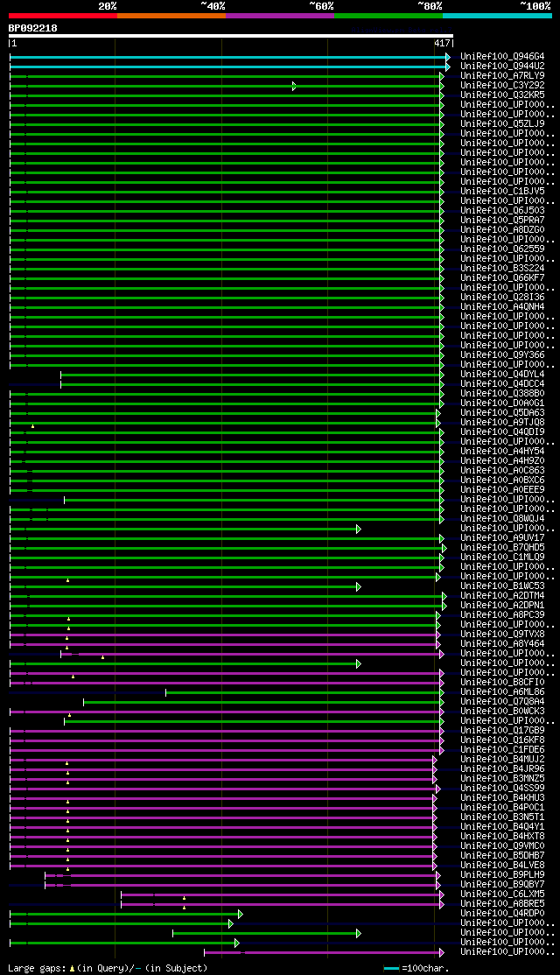Select the UniRef100_A0C863 entry
This screenshot has width=560, height=975.
[503, 470]
